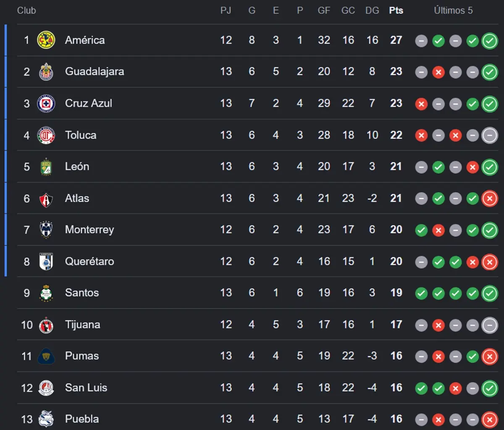Click América's most recent win indicator
Image resolution: width=504 pixels, height=430 pixels.
point(490,41)
